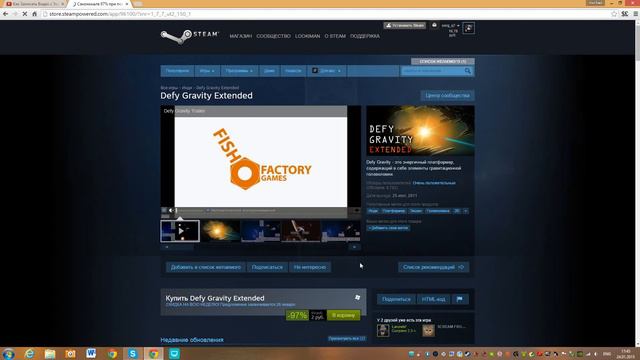Click into the store search field
This screenshot has height=360, width=640.
tap(433, 71)
